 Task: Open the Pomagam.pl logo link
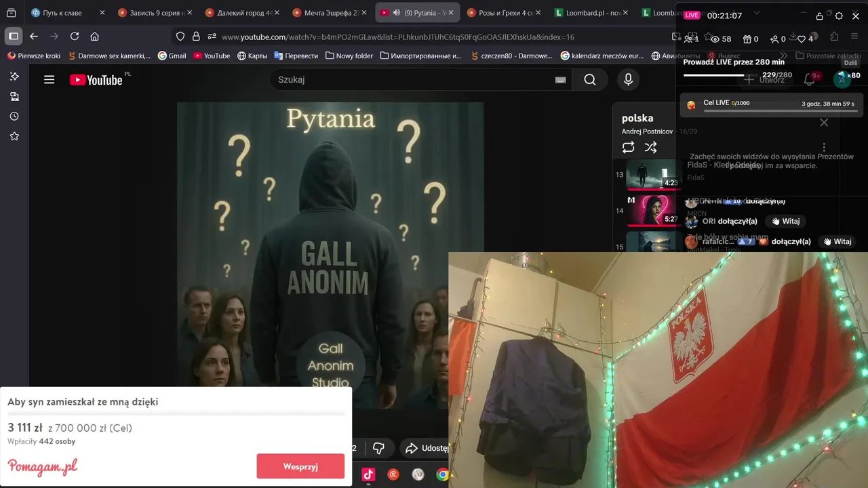click(42, 467)
